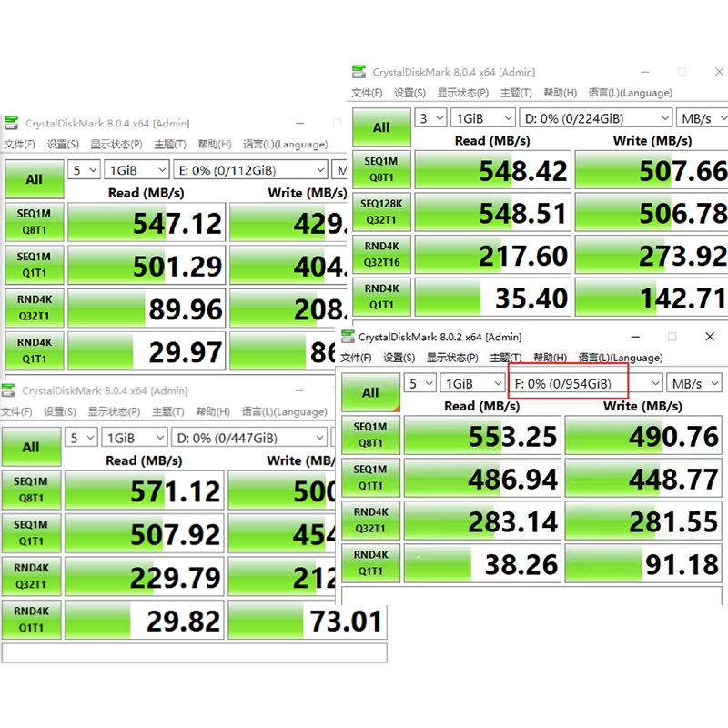Screen dimensions: 728x728
Task: Open test count dropdown showing 3
Action: coord(430,118)
